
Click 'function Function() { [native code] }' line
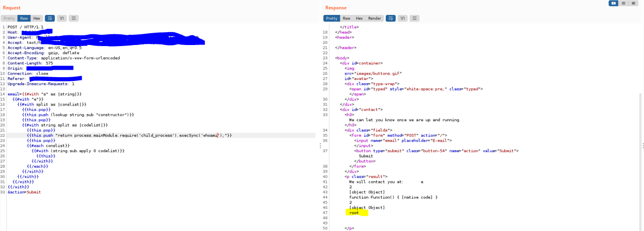(x=393, y=197)
